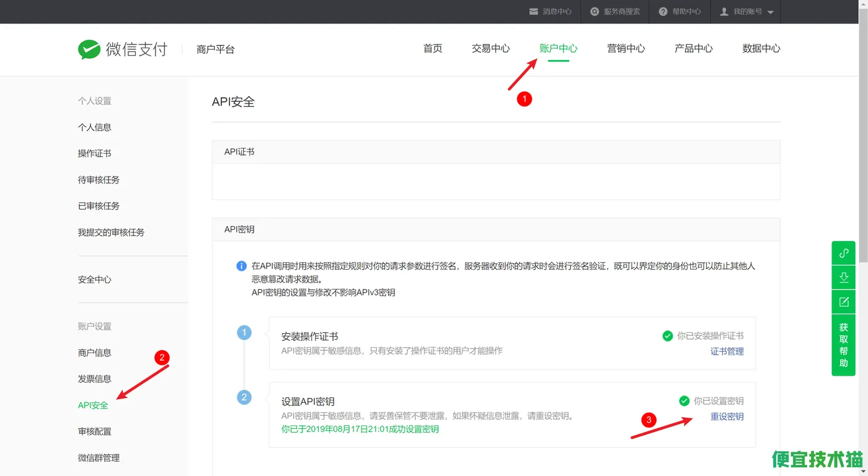The image size is (868, 476).
Task: Select API安全 in sidebar
Action: coord(93,405)
